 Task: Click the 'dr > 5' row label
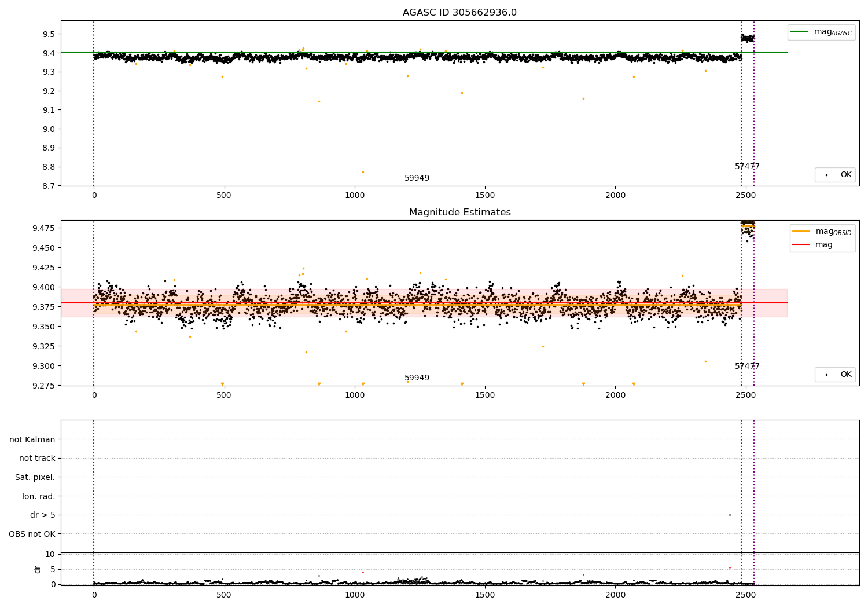(43, 515)
